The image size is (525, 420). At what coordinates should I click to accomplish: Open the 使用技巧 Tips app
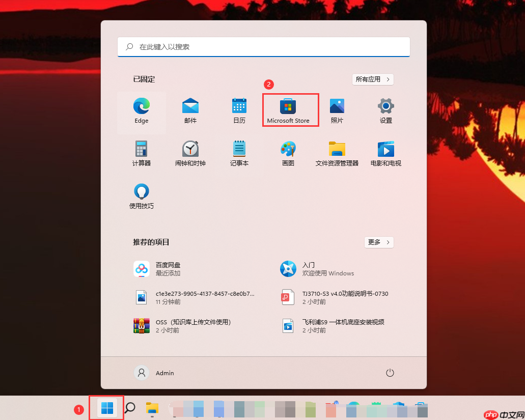click(141, 195)
